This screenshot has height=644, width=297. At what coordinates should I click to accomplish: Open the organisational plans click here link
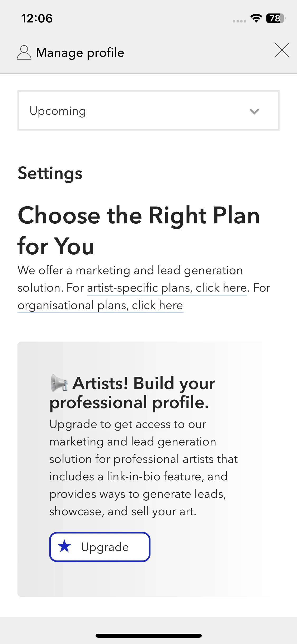[x=100, y=305]
